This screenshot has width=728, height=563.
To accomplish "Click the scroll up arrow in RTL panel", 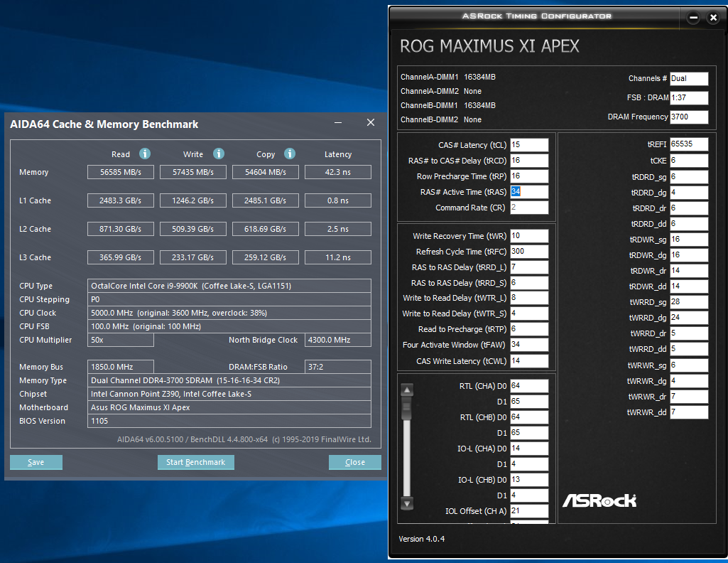I will point(407,390).
